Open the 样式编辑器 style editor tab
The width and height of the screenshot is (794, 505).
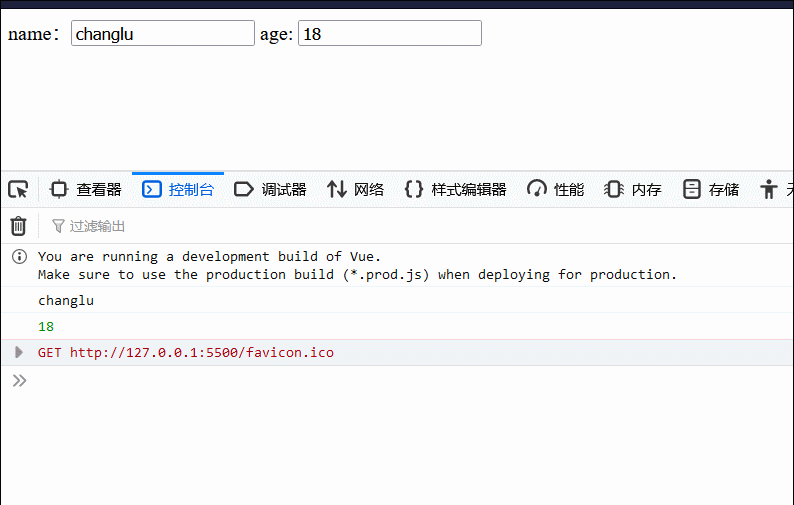(x=455, y=189)
